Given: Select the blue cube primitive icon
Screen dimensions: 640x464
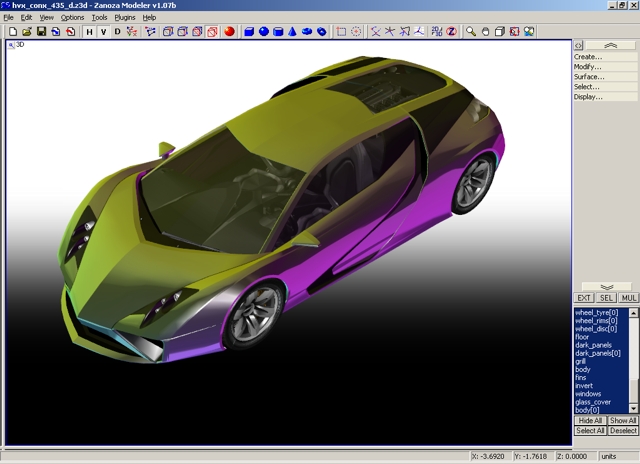Looking at the screenshot, I should pos(249,32).
